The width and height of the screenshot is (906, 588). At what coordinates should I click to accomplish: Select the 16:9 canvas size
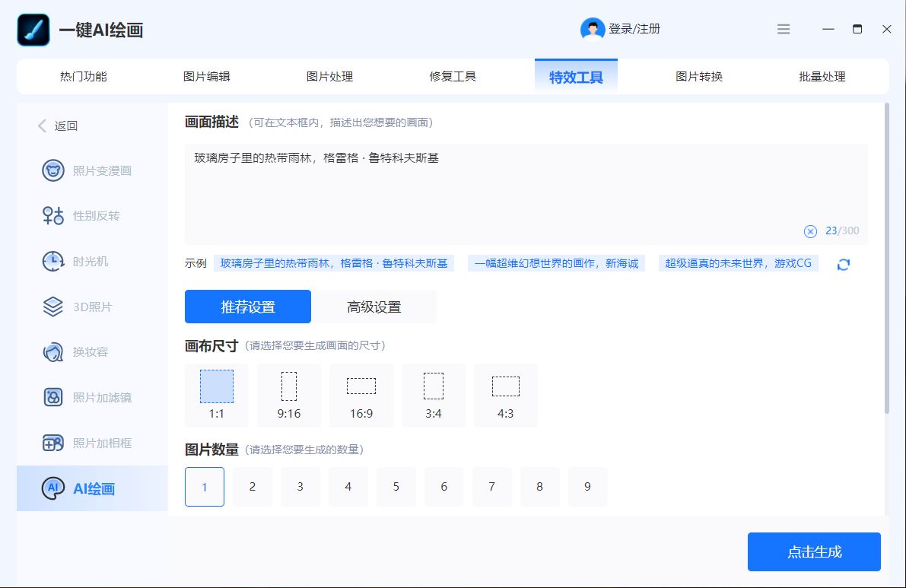point(361,395)
